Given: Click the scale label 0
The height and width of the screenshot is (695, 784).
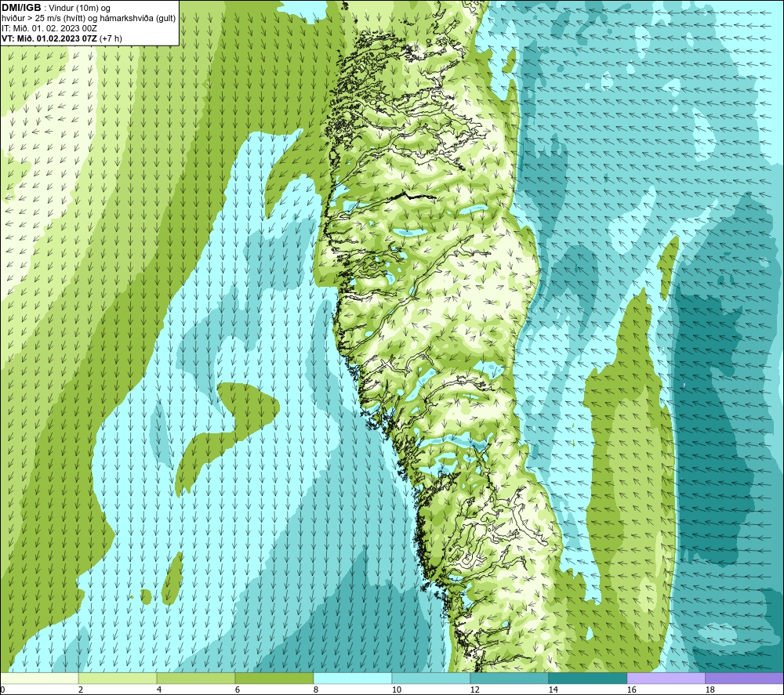Looking at the screenshot, I should [x=3, y=690].
